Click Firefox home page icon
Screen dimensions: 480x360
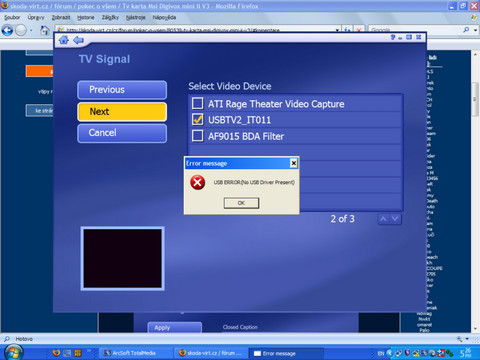pos(44,30)
